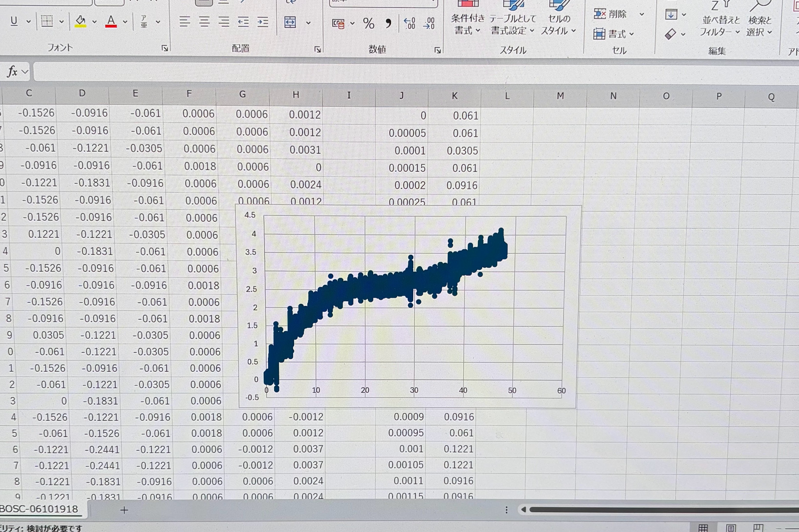Select the BOSC-06101918 sheet tab
The image size is (799, 532).
tap(39, 509)
